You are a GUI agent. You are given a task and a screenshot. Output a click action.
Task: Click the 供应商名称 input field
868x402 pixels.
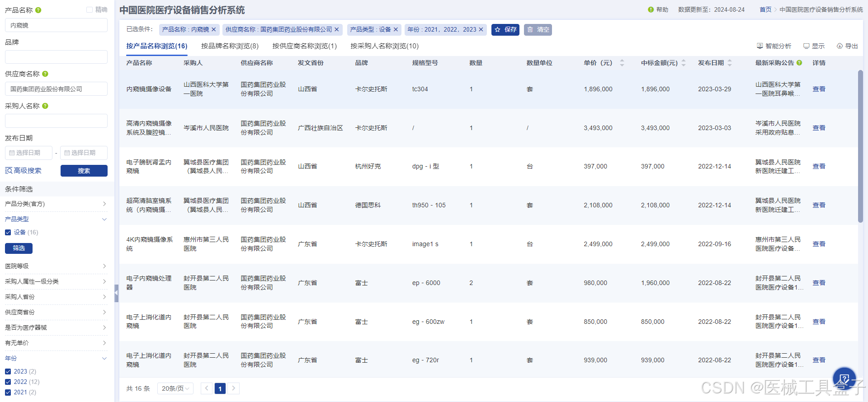(x=56, y=89)
